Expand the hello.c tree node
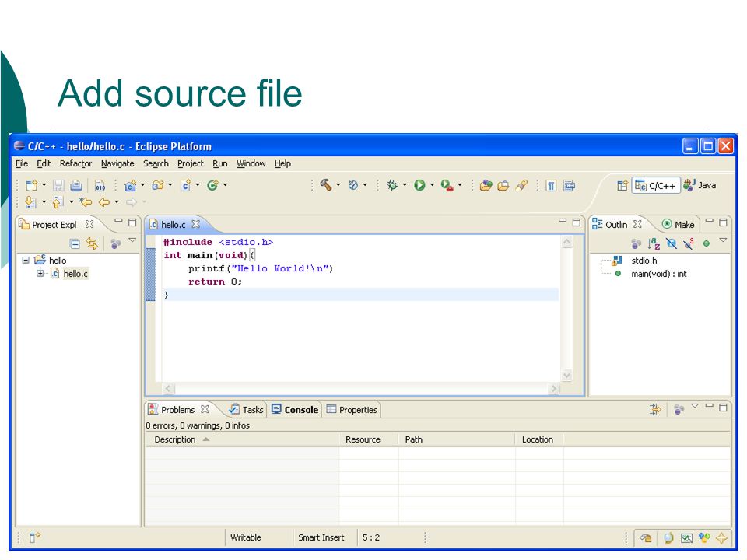This screenshot has height=560, width=747. click(40, 273)
